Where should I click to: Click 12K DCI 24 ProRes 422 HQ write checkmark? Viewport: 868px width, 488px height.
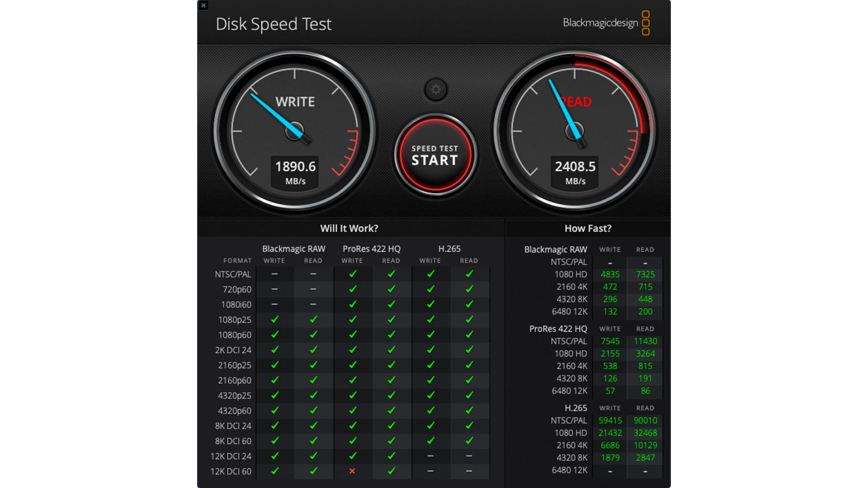pos(353,455)
